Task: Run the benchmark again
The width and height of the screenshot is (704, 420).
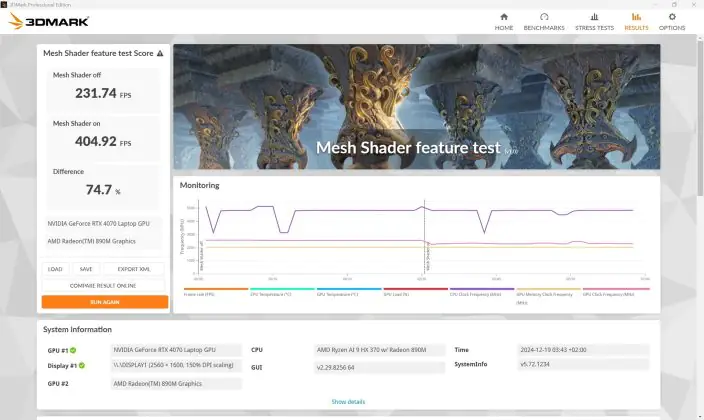Action: click(105, 302)
